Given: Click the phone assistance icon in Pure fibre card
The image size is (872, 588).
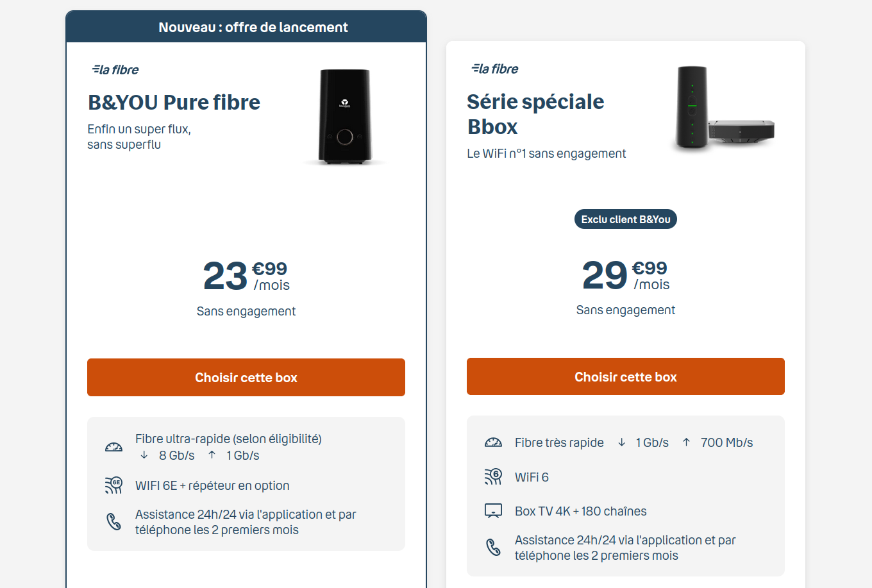Looking at the screenshot, I should (x=113, y=522).
